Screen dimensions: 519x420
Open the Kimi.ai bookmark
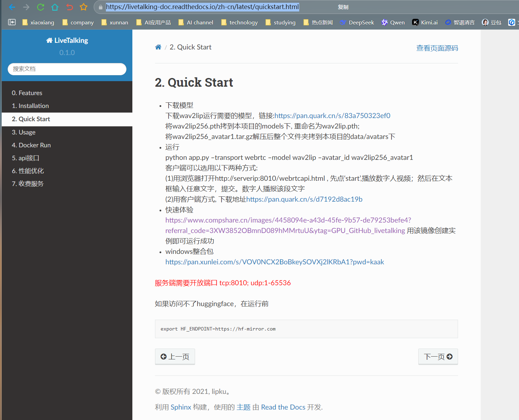(425, 22)
